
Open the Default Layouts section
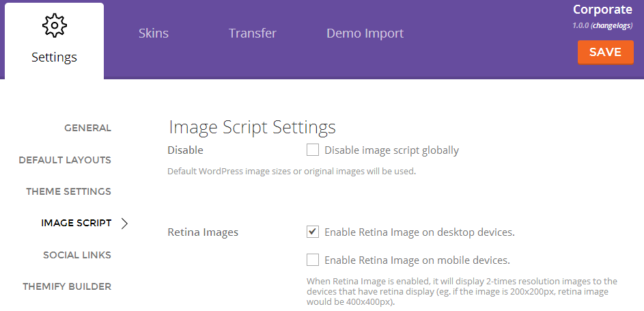pos(65,160)
